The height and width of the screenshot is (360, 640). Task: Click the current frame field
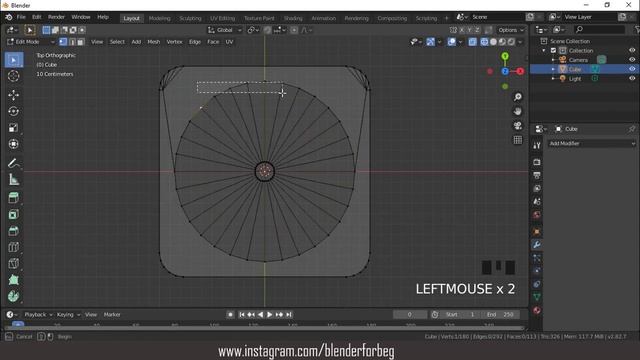[x=409, y=314]
